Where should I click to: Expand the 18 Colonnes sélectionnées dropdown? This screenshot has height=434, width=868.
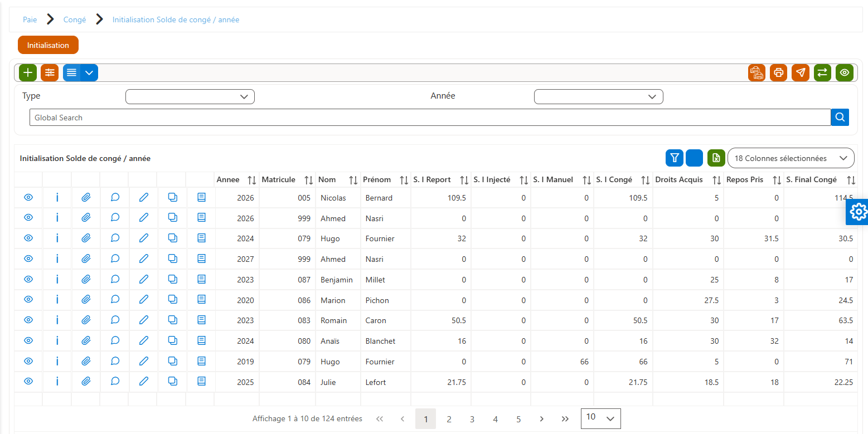[x=791, y=158]
